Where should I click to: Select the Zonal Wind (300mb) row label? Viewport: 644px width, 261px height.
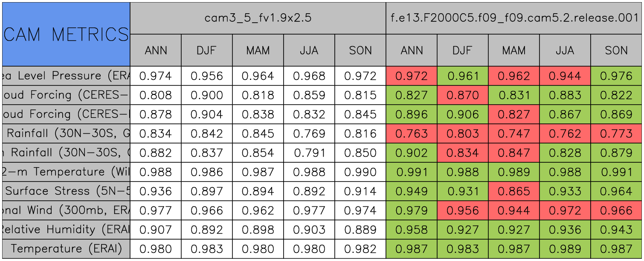[x=66, y=211]
